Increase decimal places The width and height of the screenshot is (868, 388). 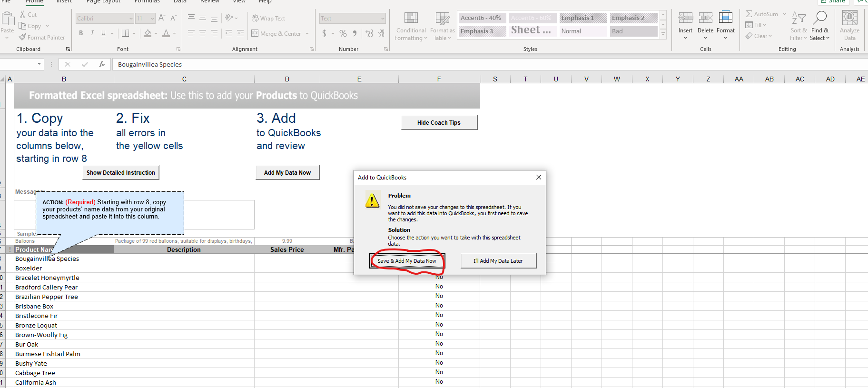[369, 33]
